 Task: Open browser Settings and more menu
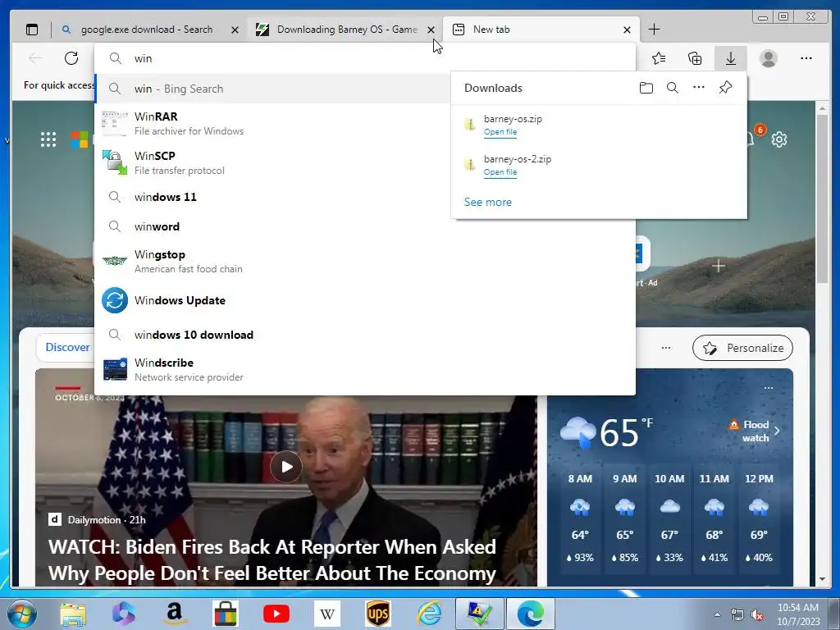(806, 58)
